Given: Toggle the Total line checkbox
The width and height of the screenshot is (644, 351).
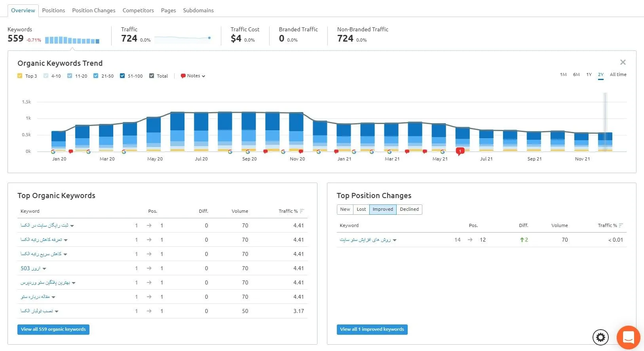Looking at the screenshot, I should [152, 76].
